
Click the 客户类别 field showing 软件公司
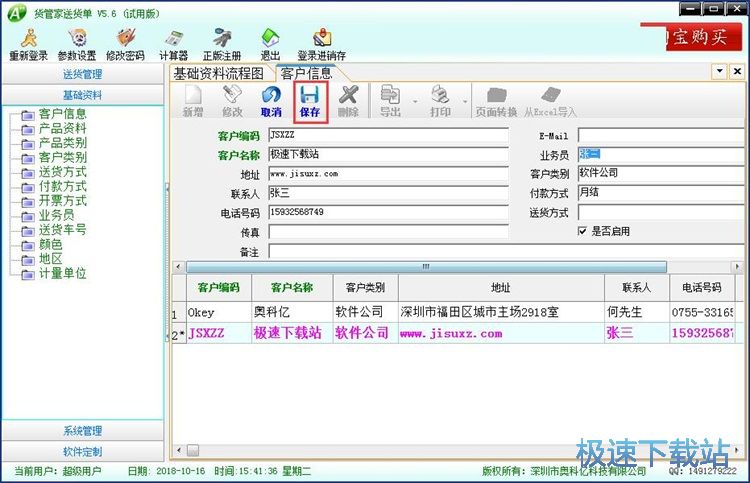tap(661, 173)
